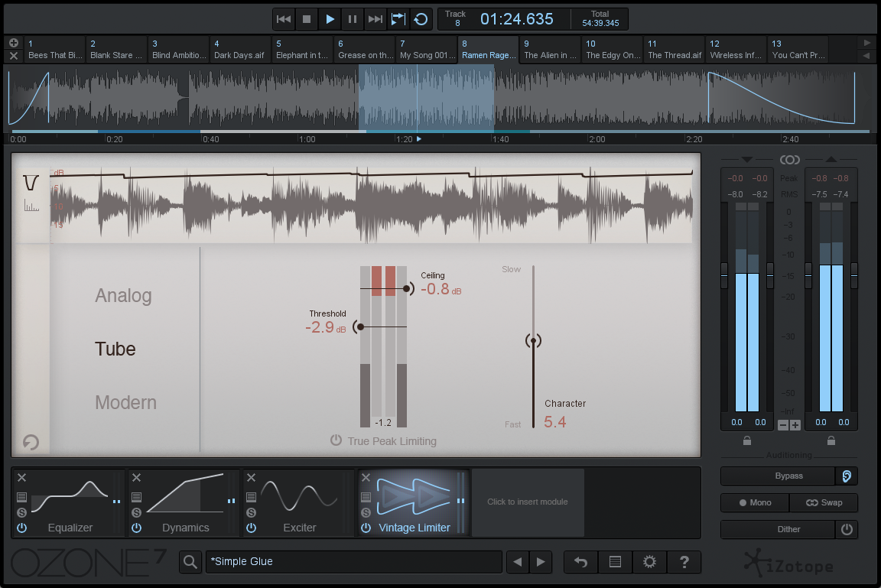The image size is (881, 588).
Task: Toggle the Dither power button
Action: tap(847, 529)
